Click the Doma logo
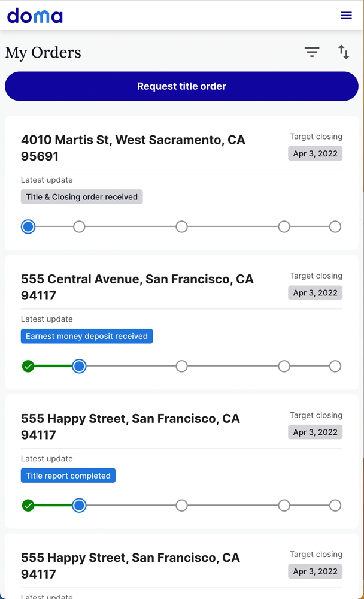364x599 pixels. 35,16
